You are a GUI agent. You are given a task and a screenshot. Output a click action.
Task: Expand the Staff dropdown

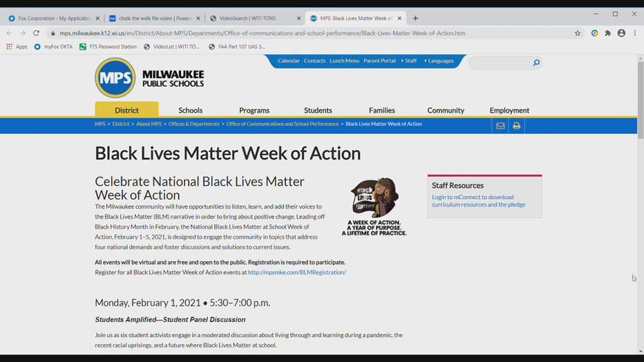point(409,61)
